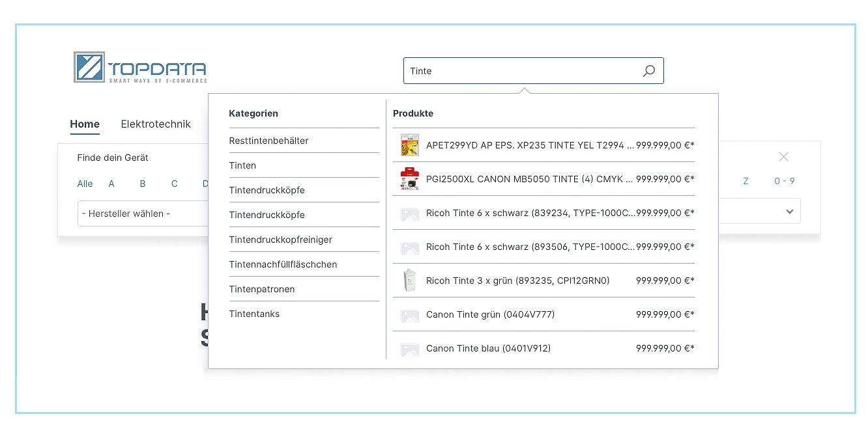Click the magnifier search icon

[648, 71]
